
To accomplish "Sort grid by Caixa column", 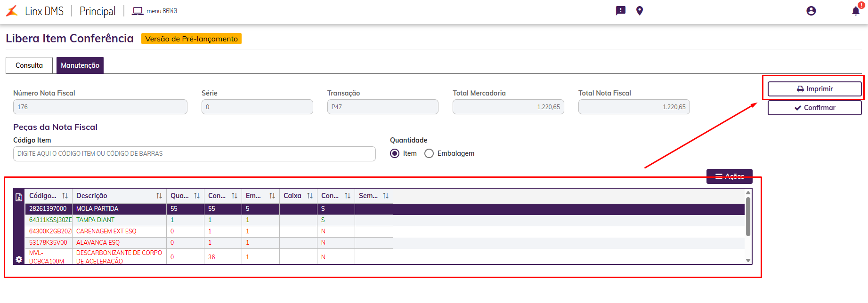I will point(310,196).
